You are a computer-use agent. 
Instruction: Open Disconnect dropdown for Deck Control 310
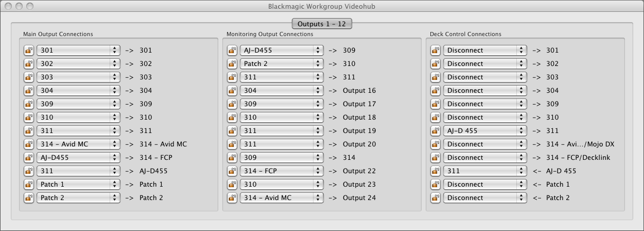click(485, 118)
